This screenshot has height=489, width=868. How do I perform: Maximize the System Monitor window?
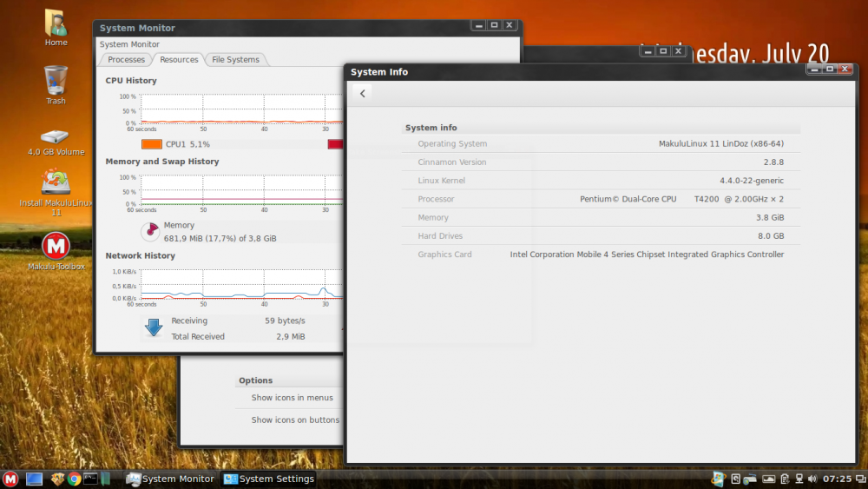(x=495, y=25)
